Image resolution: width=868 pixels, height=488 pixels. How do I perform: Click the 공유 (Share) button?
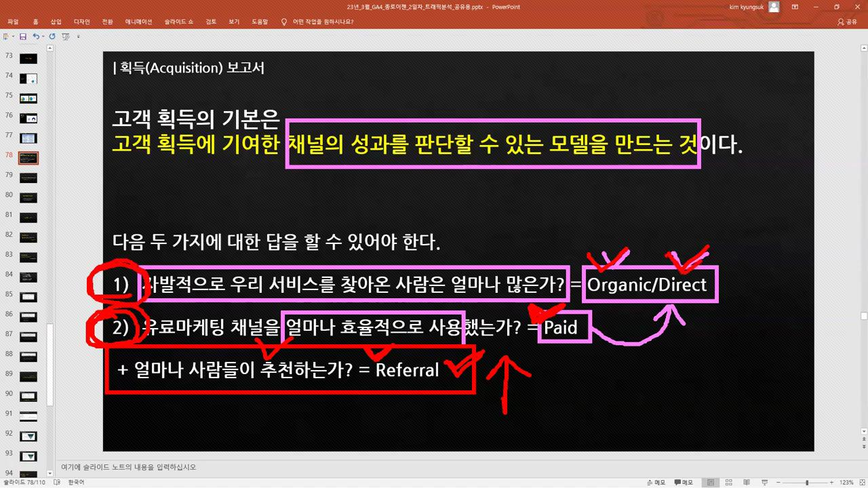[848, 22]
